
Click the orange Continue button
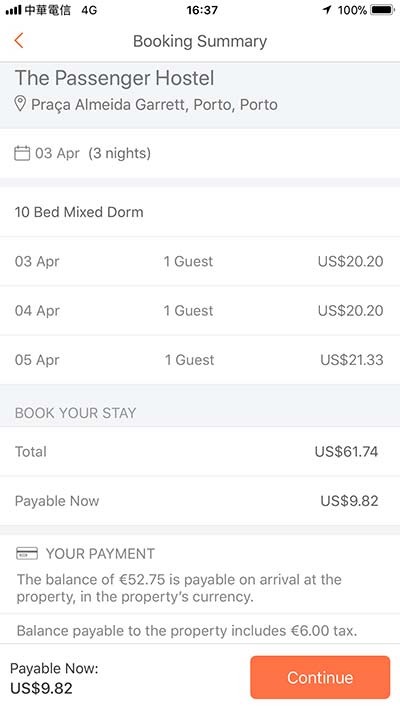point(320,677)
